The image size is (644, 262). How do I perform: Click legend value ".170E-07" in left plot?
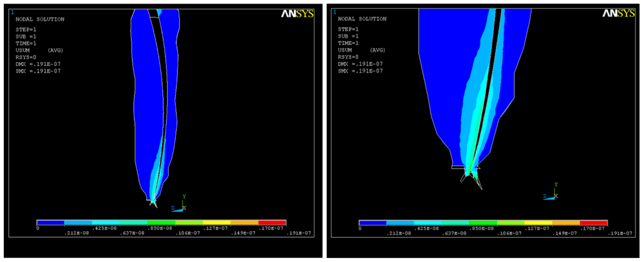(271, 228)
